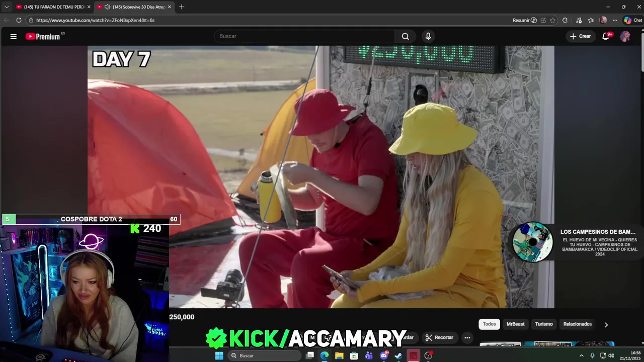Open Edge settings and more ellipsis
This screenshot has height=362, width=644.
[x=615, y=20]
